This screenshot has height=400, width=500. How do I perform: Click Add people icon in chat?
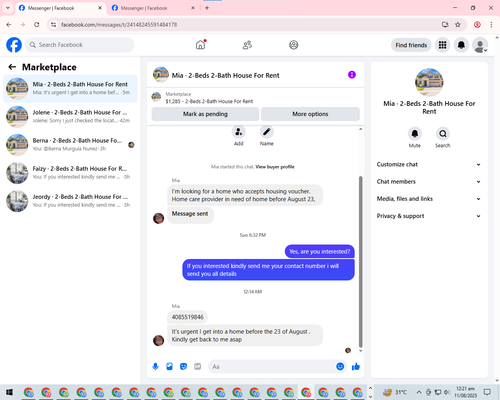[x=239, y=132]
